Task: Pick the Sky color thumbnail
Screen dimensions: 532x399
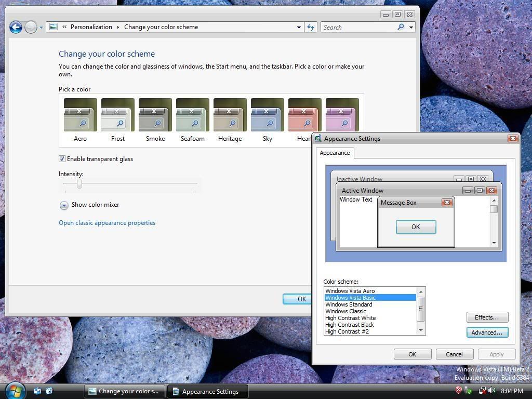Action: 267,115
